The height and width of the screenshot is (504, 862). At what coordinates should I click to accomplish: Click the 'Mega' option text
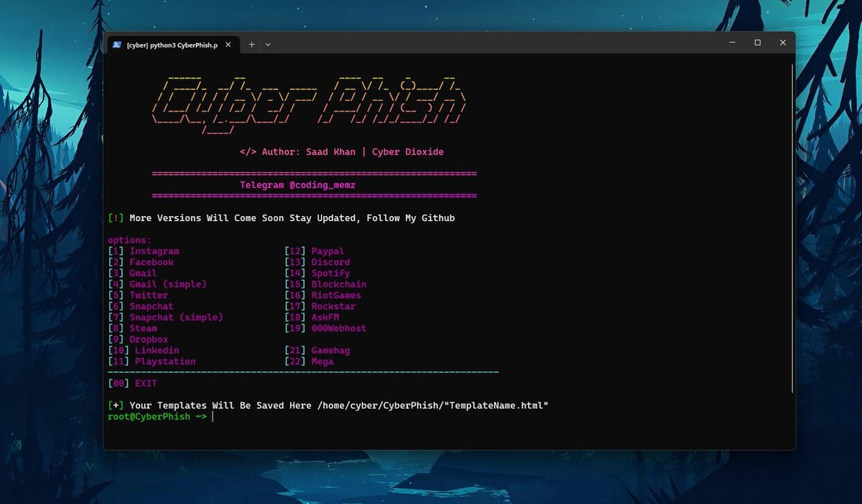click(x=322, y=361)
